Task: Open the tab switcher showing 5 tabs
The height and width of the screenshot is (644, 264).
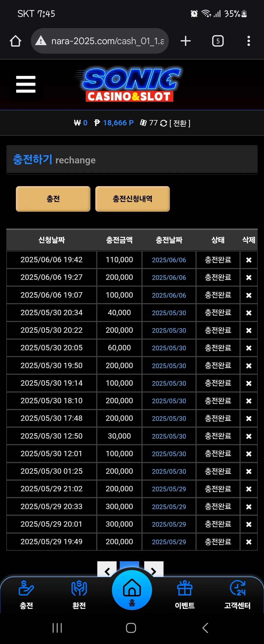Action: (218, 41)
